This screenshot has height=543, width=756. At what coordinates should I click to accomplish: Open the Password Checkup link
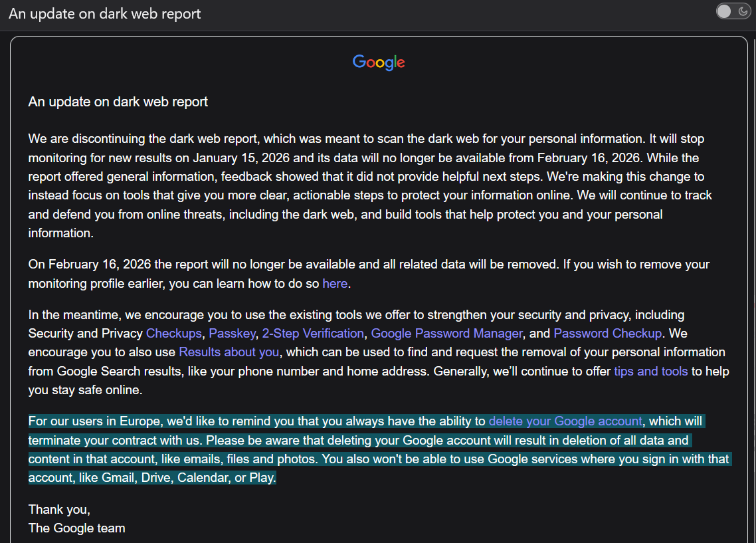(x=607, y=333)
